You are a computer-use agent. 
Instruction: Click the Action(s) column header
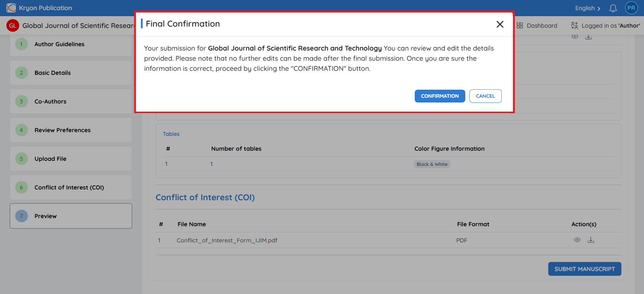[584, 224]
